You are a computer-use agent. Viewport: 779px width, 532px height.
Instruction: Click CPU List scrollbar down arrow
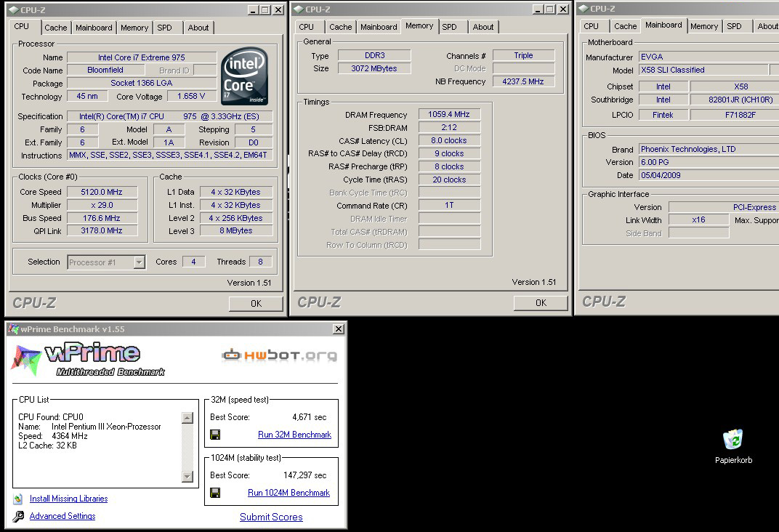tap(187, 477)
